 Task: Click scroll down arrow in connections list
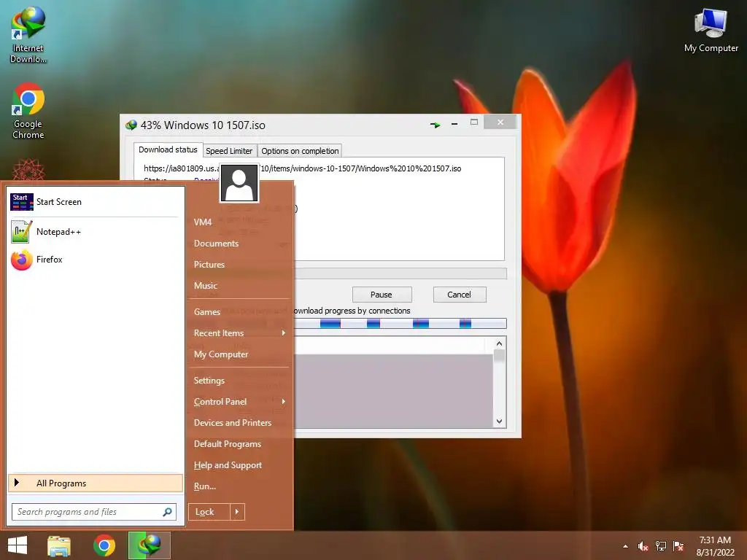coord(499,421)
